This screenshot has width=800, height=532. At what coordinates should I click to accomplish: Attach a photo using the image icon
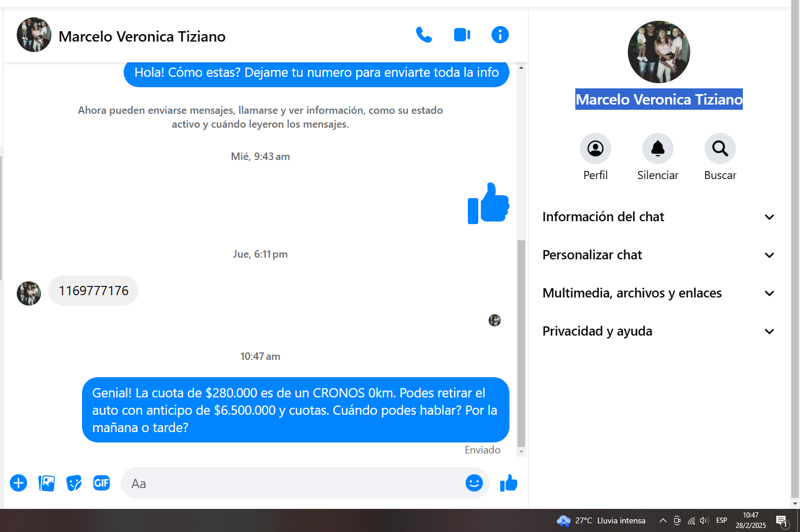click(46, 483)
